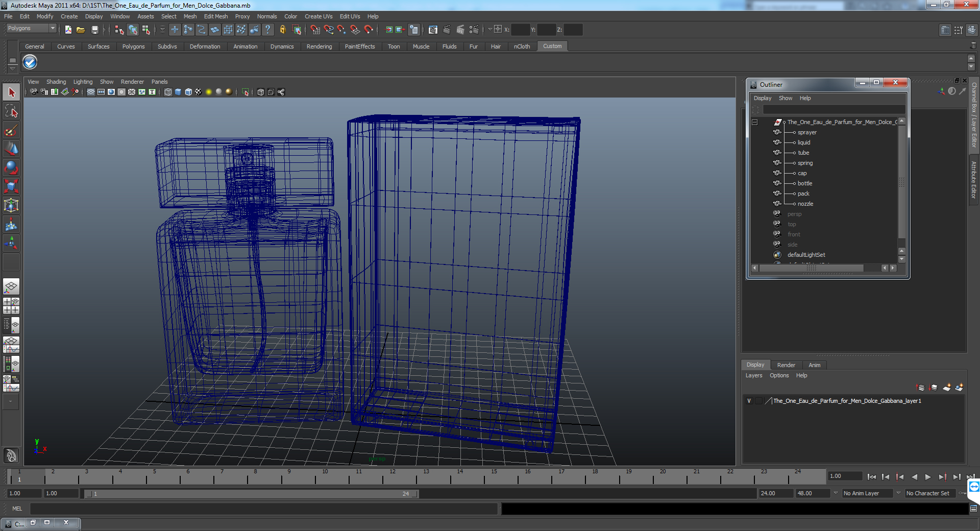980x531 pixels.
Task: Create a new layer from selected objects
Action: [x=959, y=388]
